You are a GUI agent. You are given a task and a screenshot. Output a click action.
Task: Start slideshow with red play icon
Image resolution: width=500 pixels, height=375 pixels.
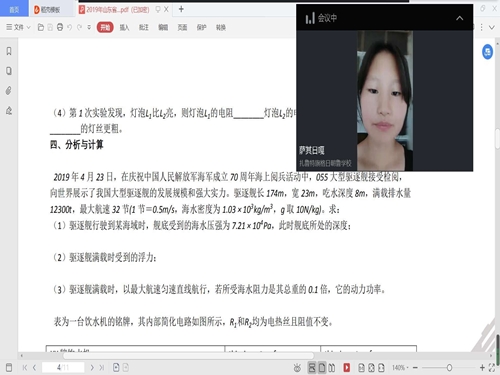(x=347, y=368)
